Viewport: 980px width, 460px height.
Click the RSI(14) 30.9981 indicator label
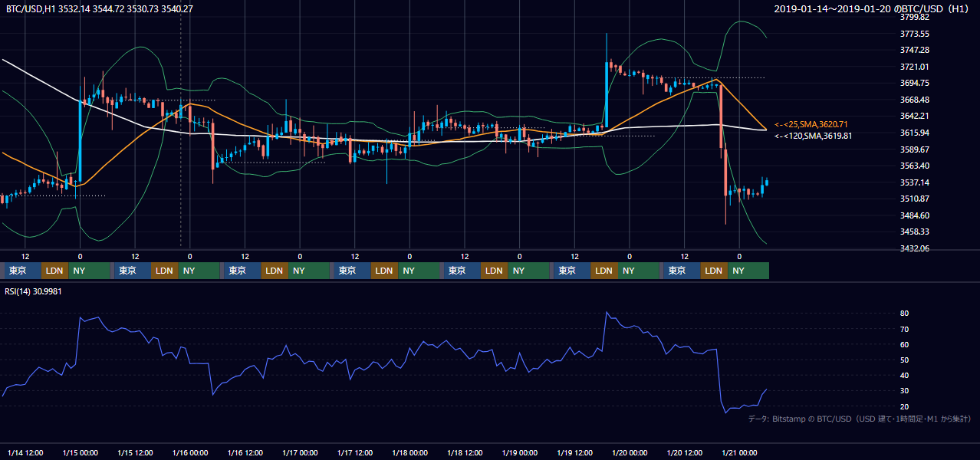[34, 291]
